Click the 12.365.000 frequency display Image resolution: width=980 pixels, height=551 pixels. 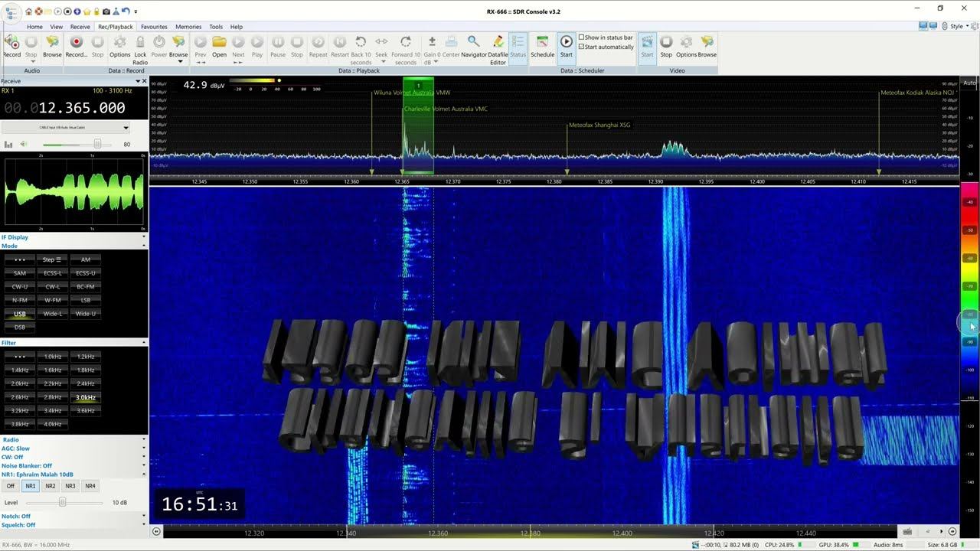(x=81, y=108)
